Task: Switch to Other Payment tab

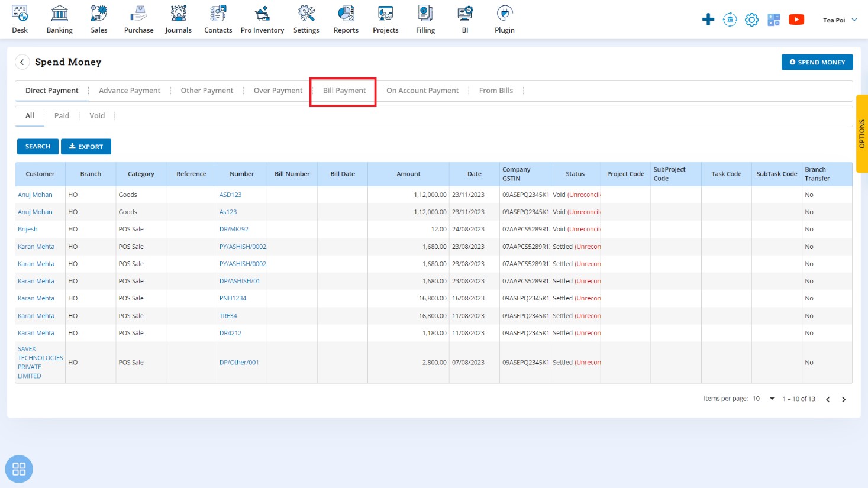Action: 207,91
